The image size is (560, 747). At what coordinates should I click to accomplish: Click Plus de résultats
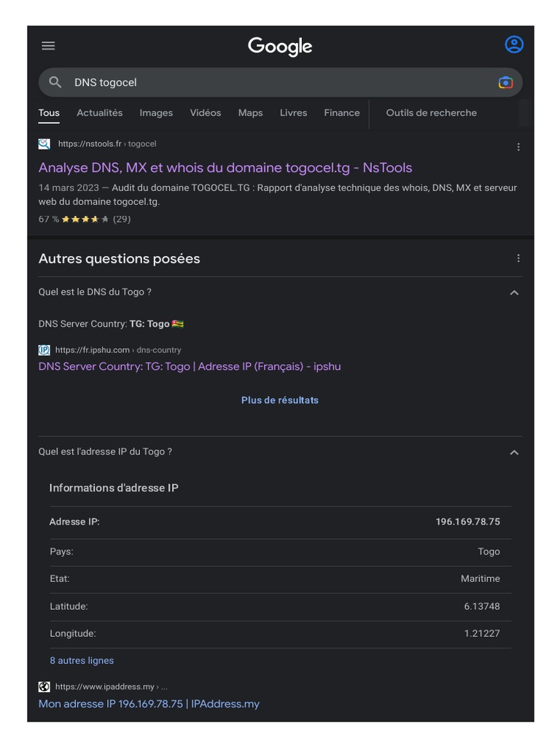280,400
